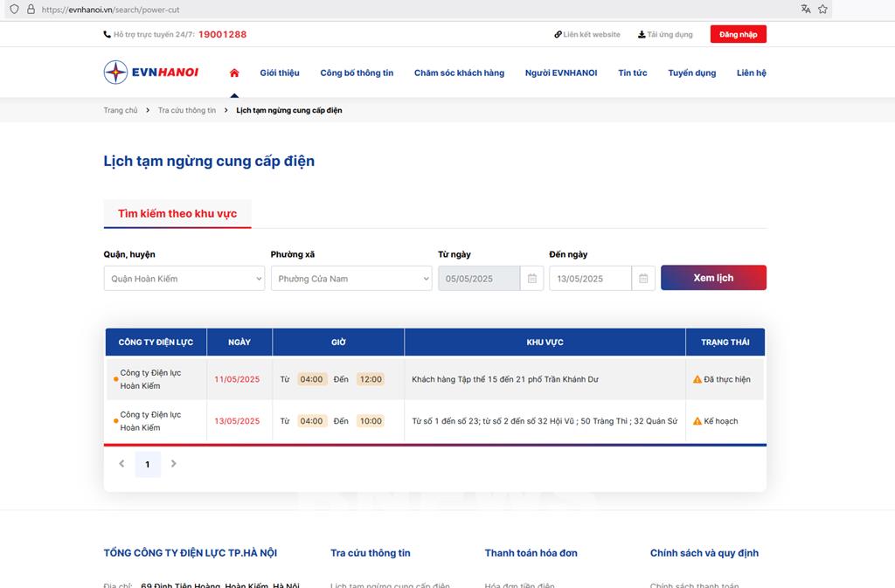Click footer heading Chính sách và quy định
Screen dimensions: 895x588
click(704, 553)
